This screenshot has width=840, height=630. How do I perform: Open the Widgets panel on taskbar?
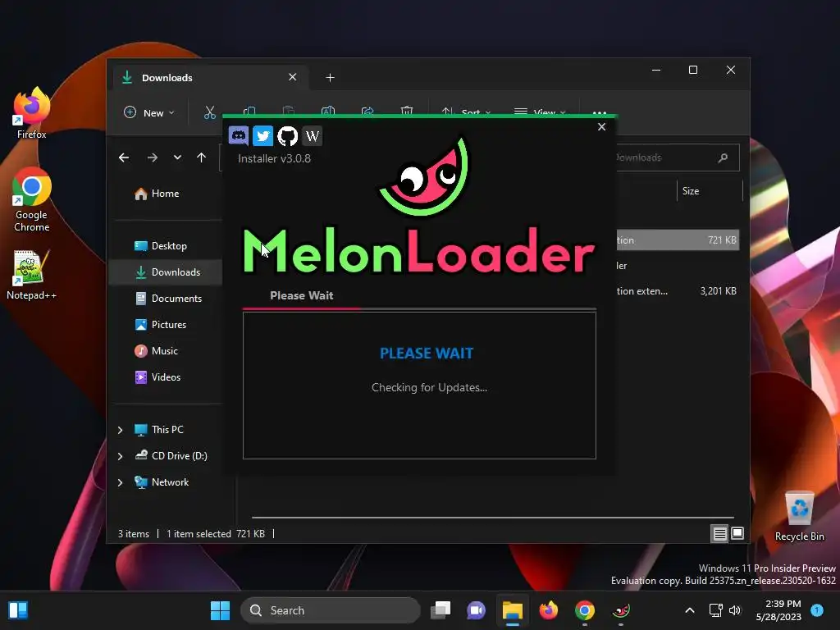[x=18, y=610]
